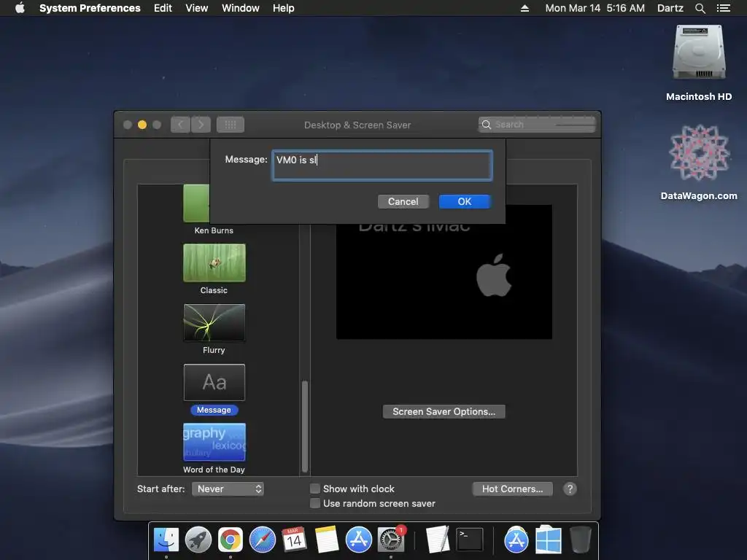Image resolution: width=747 pixels, height=560 pixels.
Task: Open the View menu
Action: [196, 8]
